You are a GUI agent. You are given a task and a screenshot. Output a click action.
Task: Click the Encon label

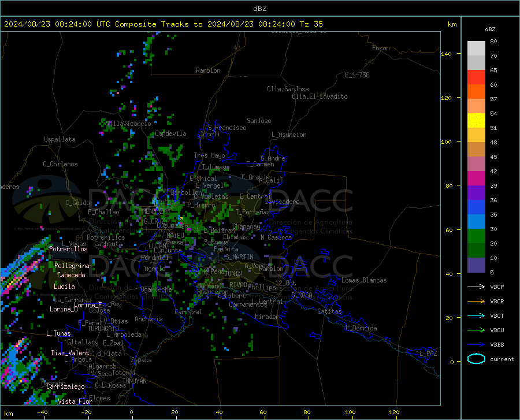point(381,48)
